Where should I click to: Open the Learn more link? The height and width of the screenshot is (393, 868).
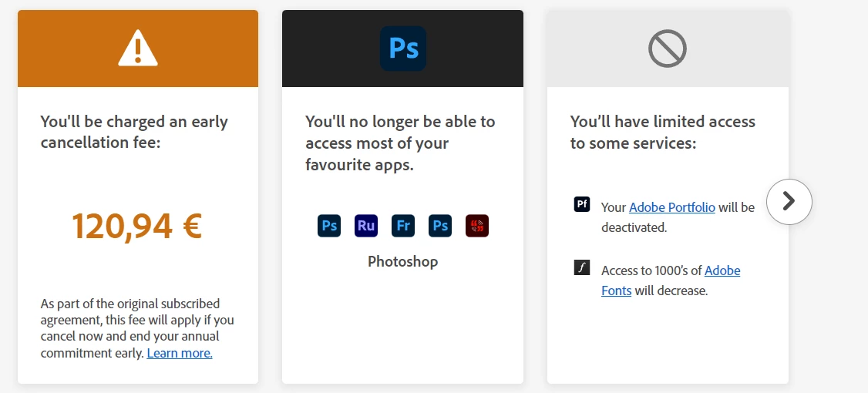tap(180, 353)
